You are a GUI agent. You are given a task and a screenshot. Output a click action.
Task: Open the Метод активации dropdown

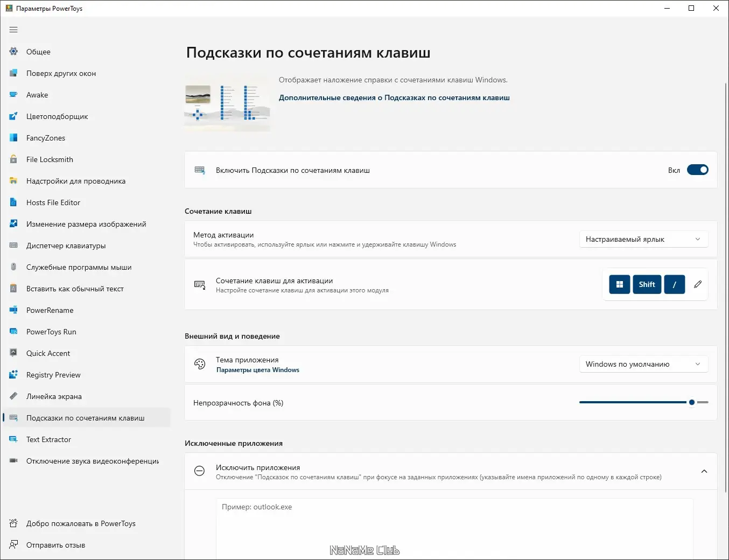click(x=643, y=239)
